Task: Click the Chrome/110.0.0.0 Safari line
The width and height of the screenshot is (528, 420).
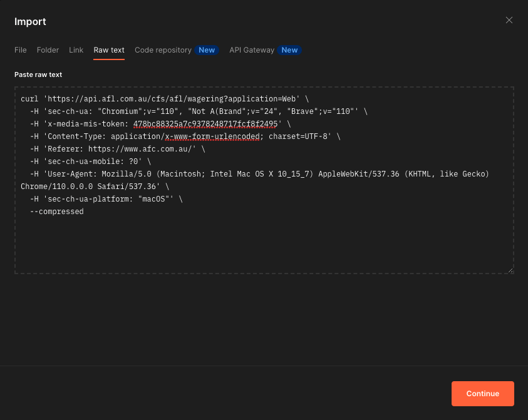Action: point(95,187)
